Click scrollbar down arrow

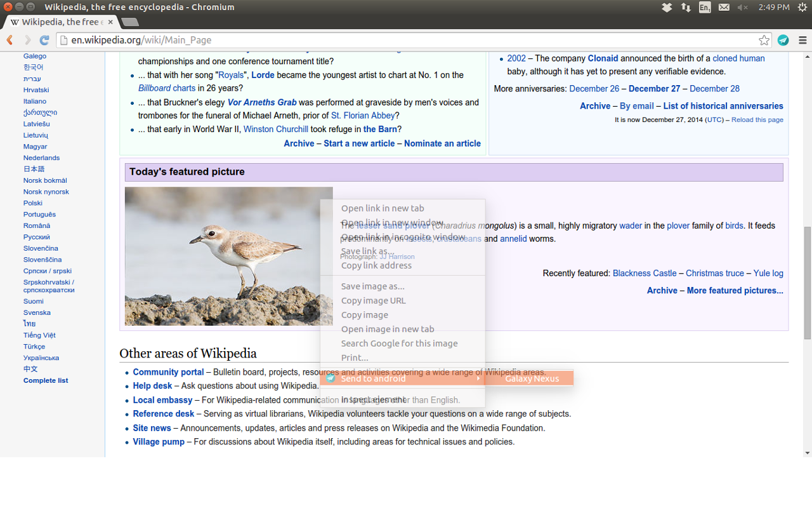pyautogui.click(x=807, y=453)
